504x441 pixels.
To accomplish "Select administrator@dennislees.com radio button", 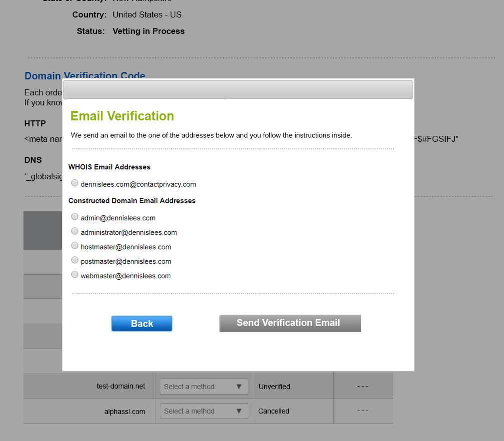I will point(75,231).
